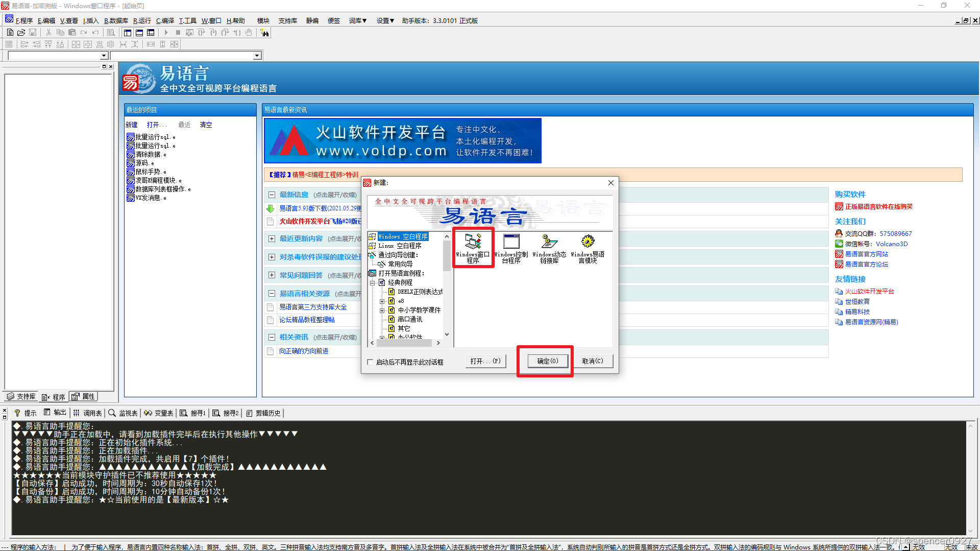Click the hand breakpoint toolbar icon

coord(249,33)
